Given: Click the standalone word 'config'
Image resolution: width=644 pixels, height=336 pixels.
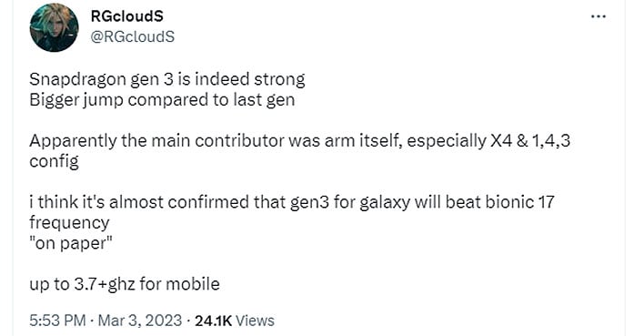Looking at the screenshot, I should coord(54,161).
